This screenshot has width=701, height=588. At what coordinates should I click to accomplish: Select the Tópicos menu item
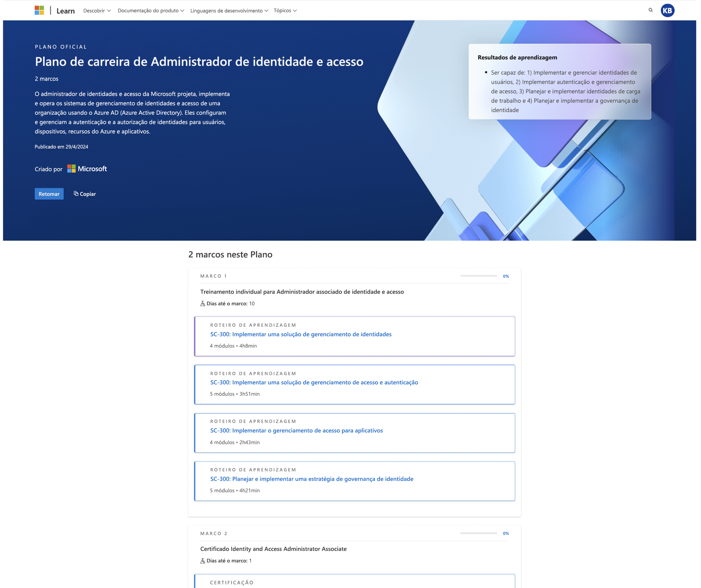click(285, 10)
